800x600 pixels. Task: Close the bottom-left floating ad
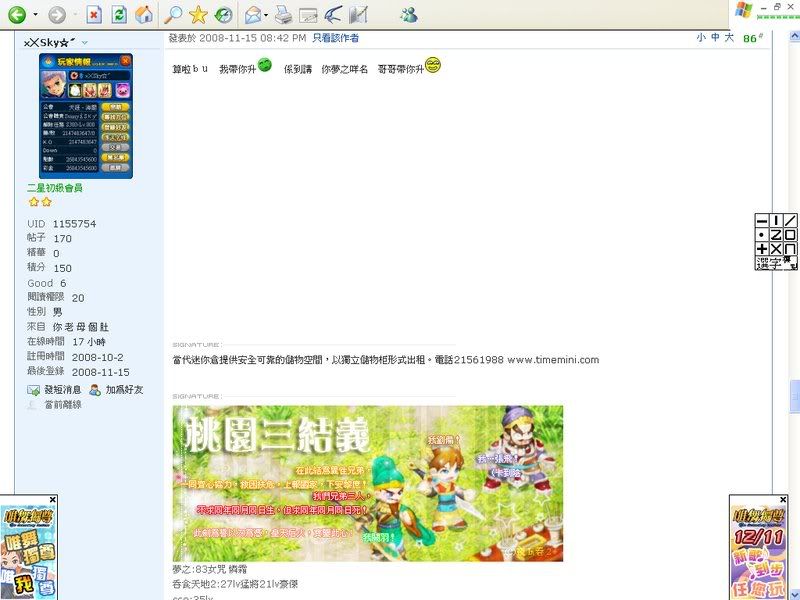point(53,499)
